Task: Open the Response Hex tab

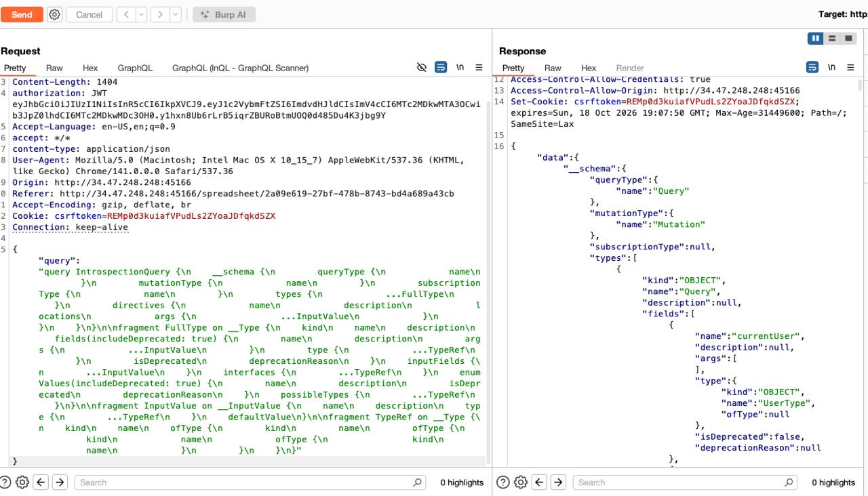Action: tap(589, 68)
